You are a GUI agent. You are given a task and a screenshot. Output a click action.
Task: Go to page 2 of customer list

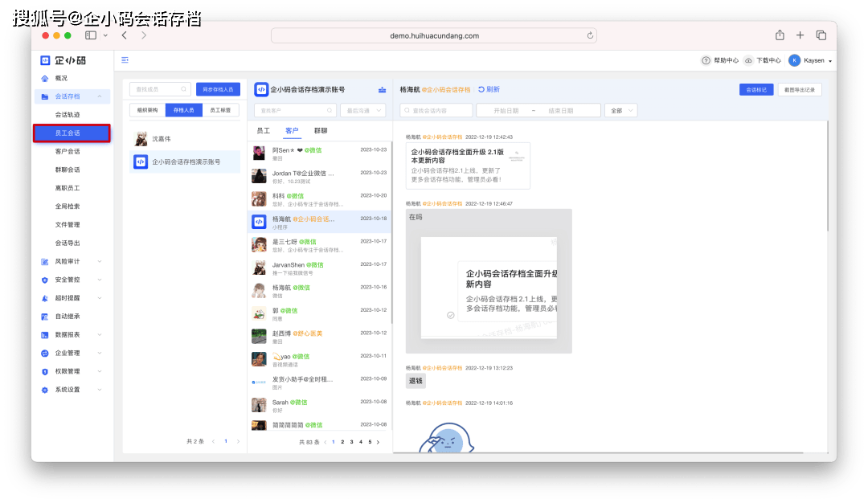pos(342,442)
